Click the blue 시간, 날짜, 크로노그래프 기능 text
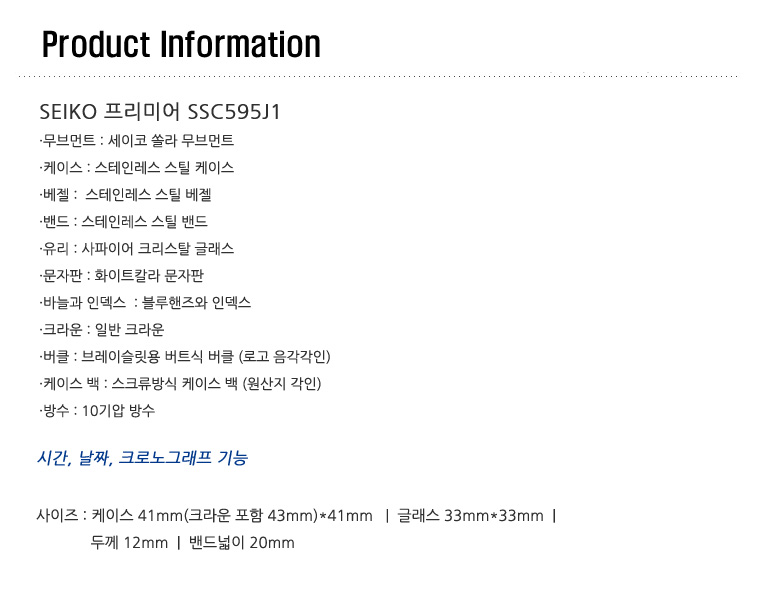This screenshot has height=594, width=760. click(142, 458)
